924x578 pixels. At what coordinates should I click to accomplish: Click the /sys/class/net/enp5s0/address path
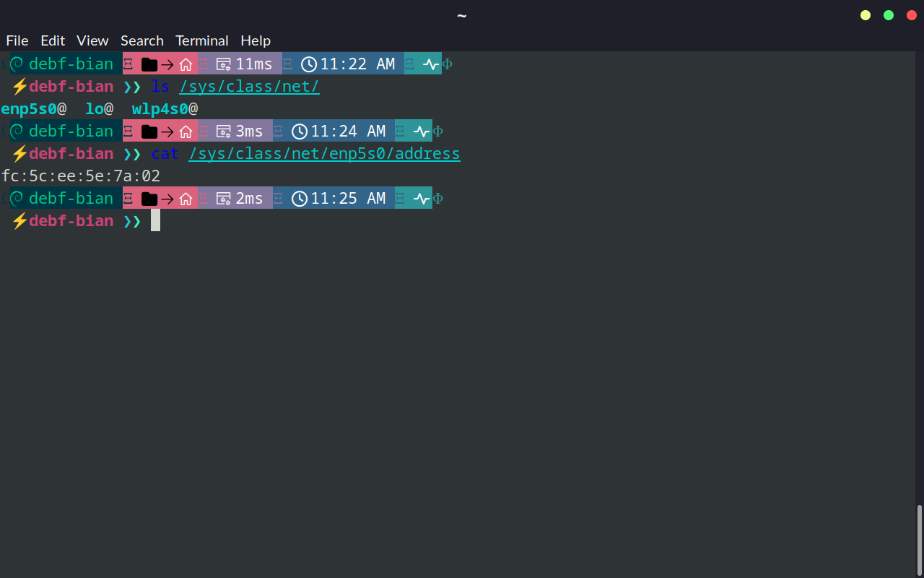(324, 154)
